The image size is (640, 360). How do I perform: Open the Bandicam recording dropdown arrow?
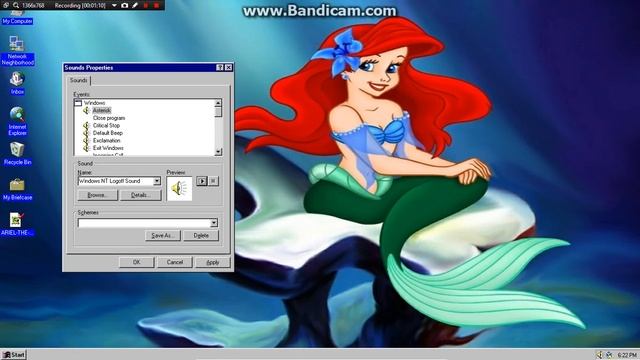(x=114, y=6)
